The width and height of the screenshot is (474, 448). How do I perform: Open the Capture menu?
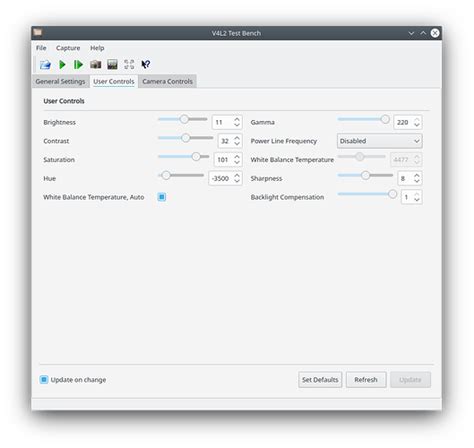68,48
